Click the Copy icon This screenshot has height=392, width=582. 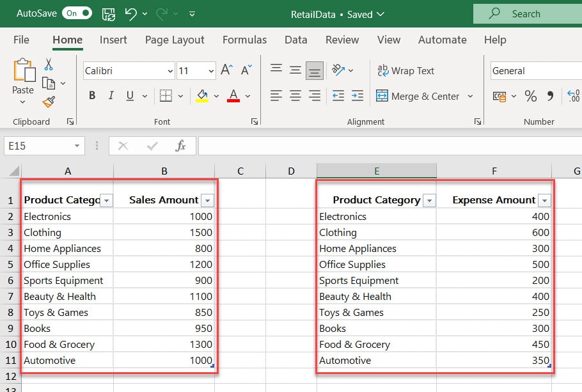49,83
